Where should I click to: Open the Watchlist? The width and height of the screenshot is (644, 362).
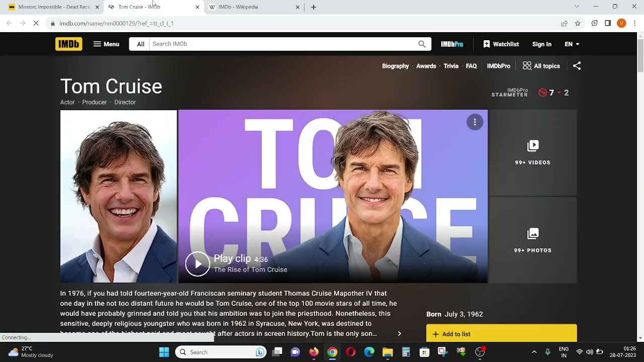[x=501, y=44]
